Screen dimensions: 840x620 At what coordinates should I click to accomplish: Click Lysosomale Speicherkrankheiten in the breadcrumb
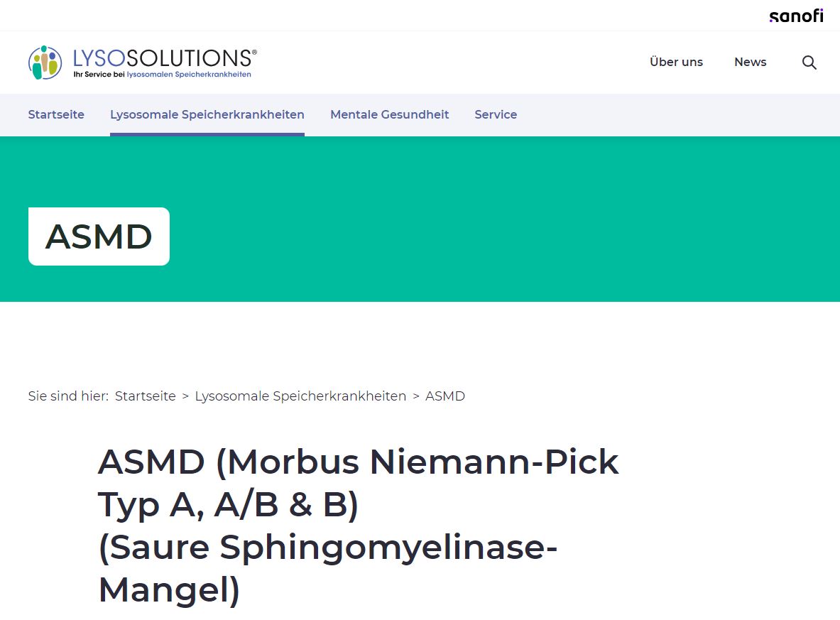click(301, 396)
